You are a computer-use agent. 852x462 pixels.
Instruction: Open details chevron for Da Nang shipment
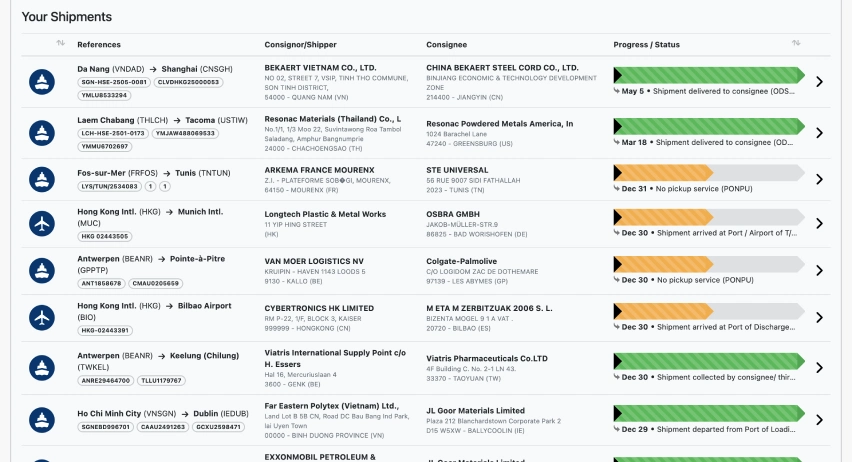pyautogui.click(x=819, y=82)
